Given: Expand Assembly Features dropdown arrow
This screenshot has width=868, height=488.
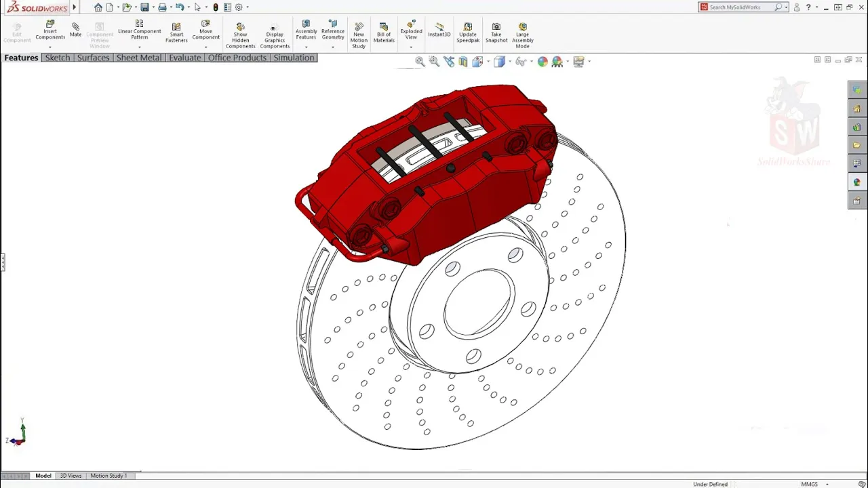Looking at the screenshot, I should (x=306, y=47).
